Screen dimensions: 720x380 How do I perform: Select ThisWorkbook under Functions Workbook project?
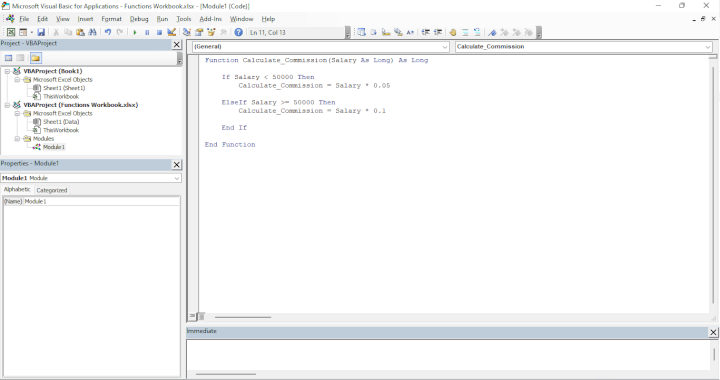click(61, 130)
